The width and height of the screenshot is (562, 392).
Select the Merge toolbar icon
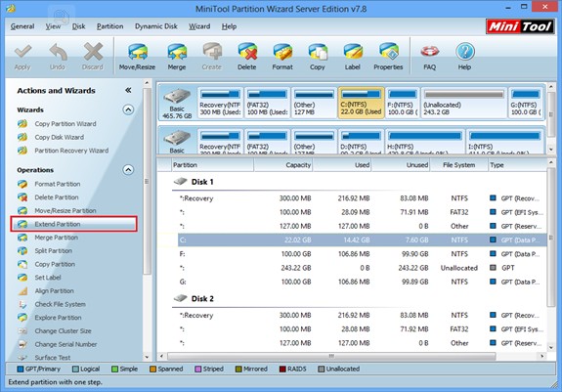click(177, 53)
